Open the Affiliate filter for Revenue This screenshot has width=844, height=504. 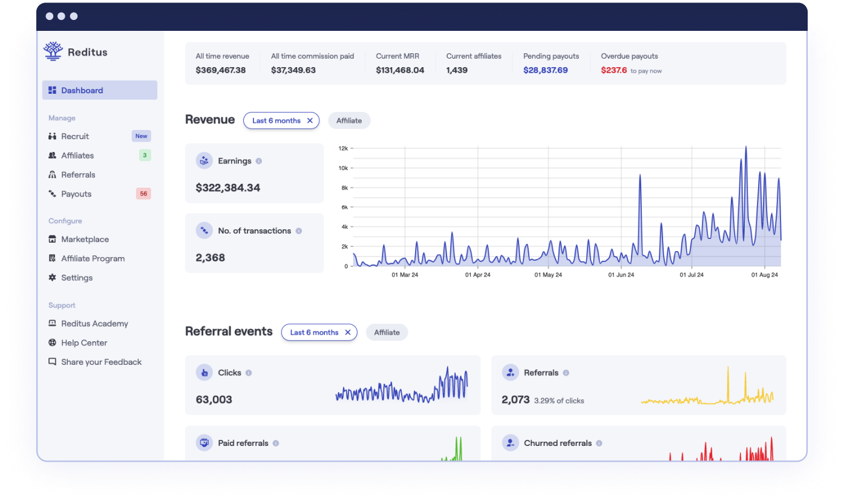coord(349,120)
